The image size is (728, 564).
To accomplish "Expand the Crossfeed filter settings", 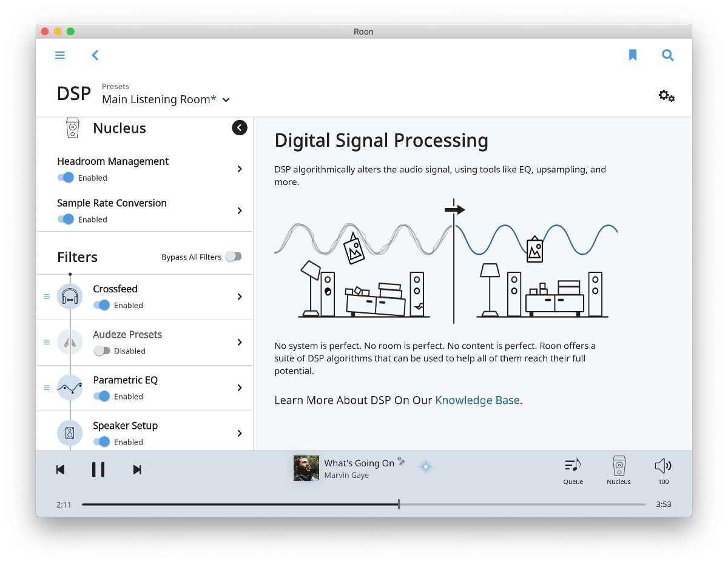I will click(x=240, y=297).
